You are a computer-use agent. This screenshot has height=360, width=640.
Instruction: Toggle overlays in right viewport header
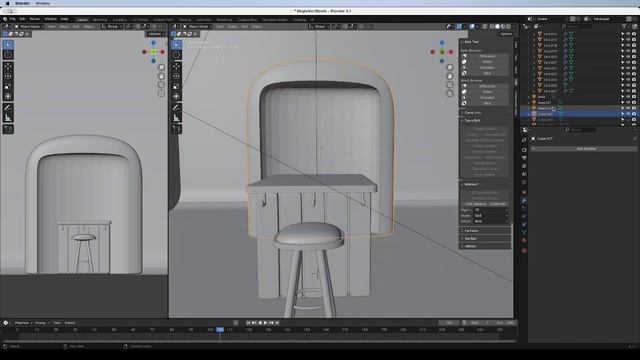[x=472, y=27]
